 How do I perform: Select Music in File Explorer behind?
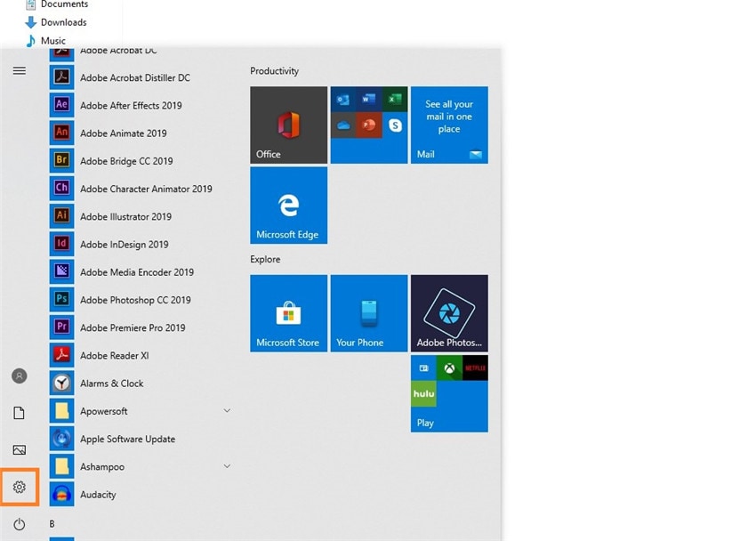(x=45, y=41)
